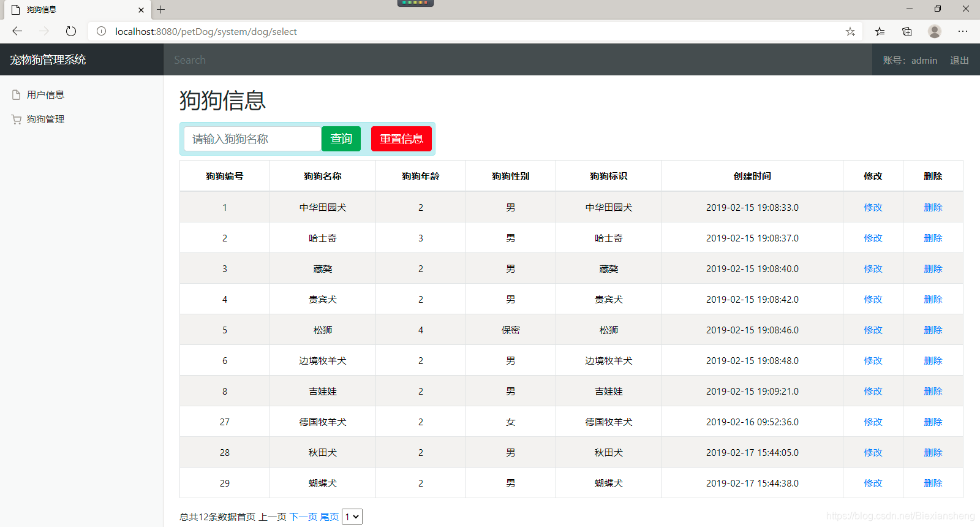The image size is (980, 527).
Task: Click the browser back arrow
Action: tap(17, 31)
